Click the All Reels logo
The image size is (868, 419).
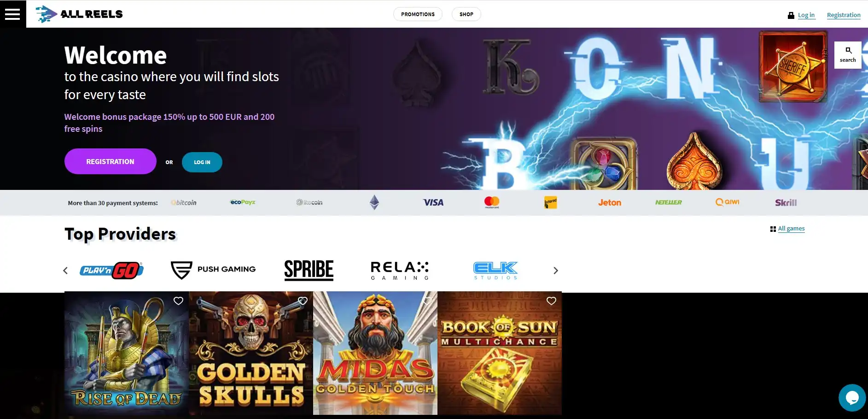pyautogui.click(x=79, y=14)
